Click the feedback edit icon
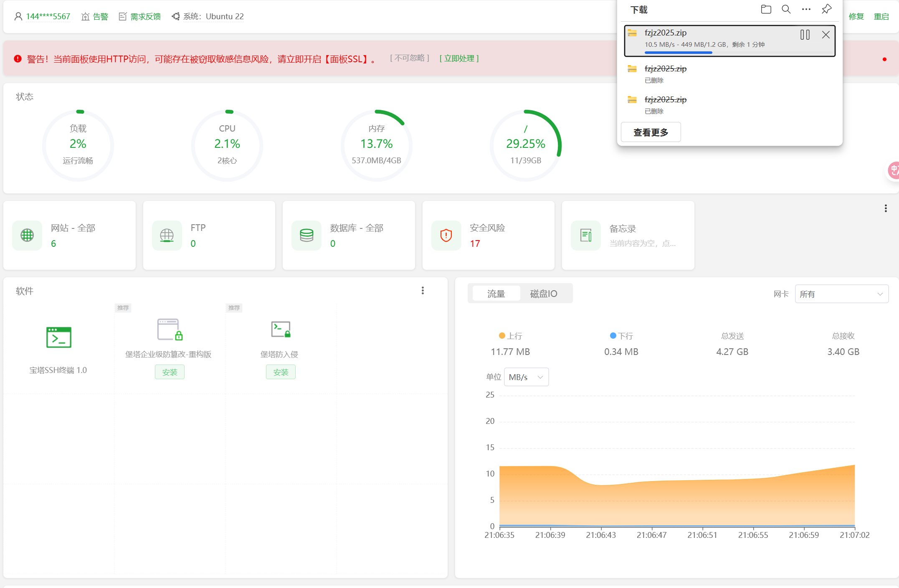 point(123,16)
